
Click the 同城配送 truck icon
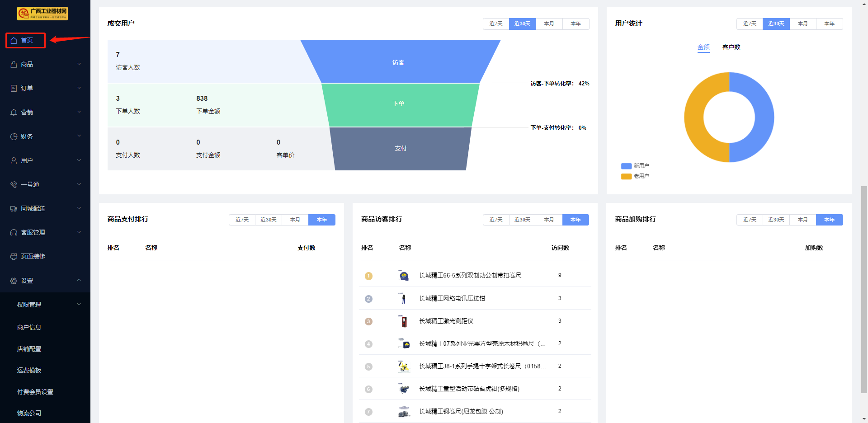(14, 209)
